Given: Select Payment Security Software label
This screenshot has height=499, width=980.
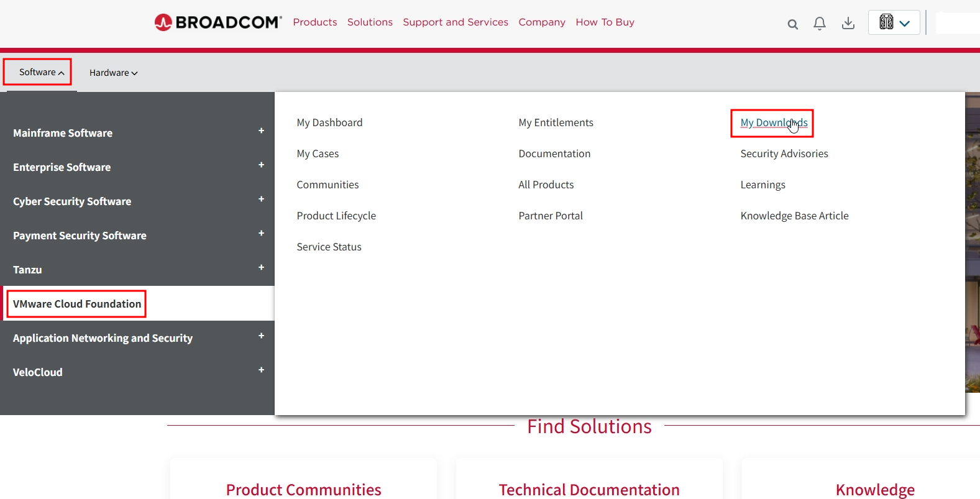Looking at the screenshot, I should pos(80,236).
